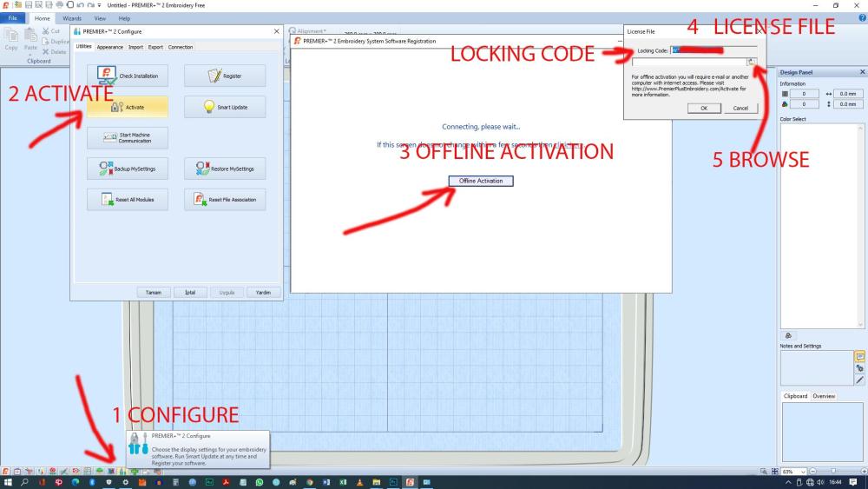
Task: Select the Appearance tab in Configure
Action: (x=109, y=47)
